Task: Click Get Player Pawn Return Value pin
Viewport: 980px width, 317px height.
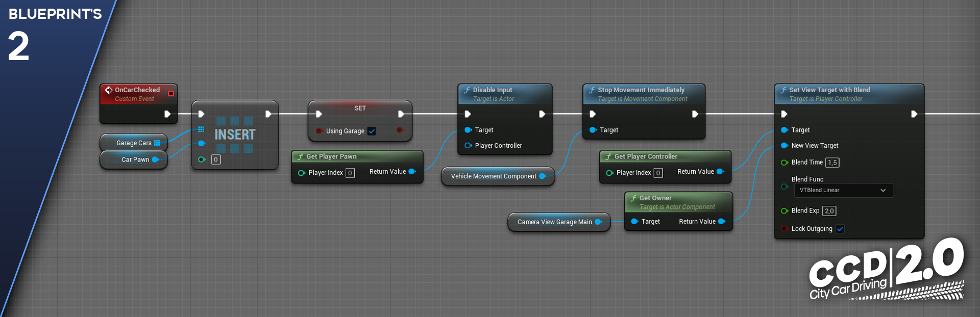Action: click(412, 172)
